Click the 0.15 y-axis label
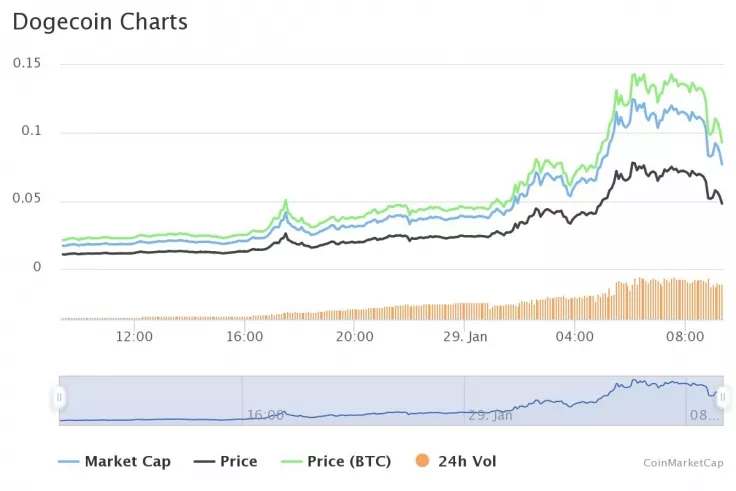 27,63
